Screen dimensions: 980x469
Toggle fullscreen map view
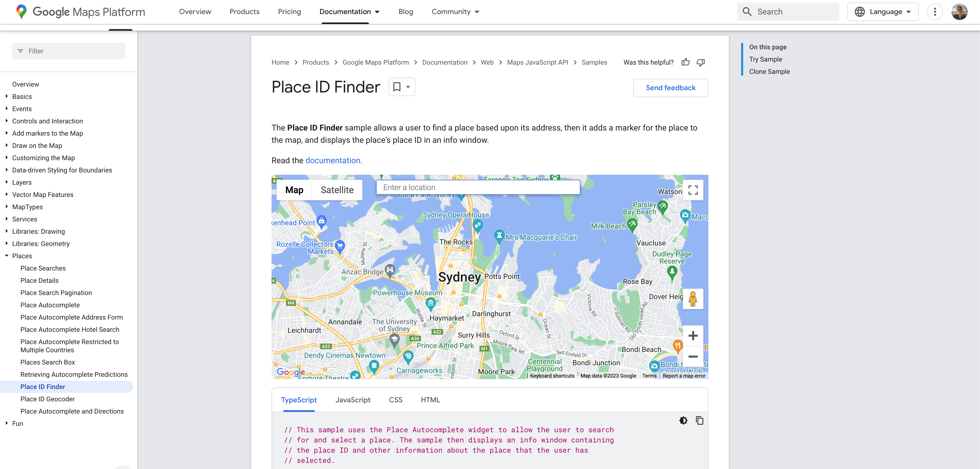click(x=693, y=190)
